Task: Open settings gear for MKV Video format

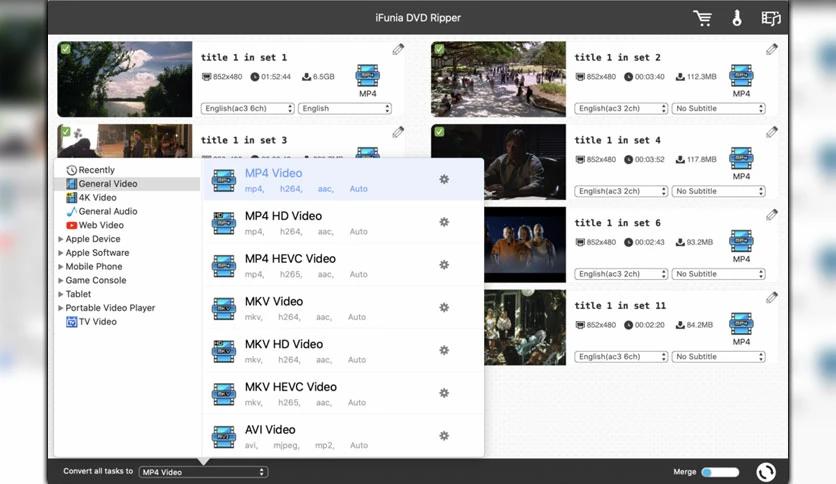Action: coord(444,308)
